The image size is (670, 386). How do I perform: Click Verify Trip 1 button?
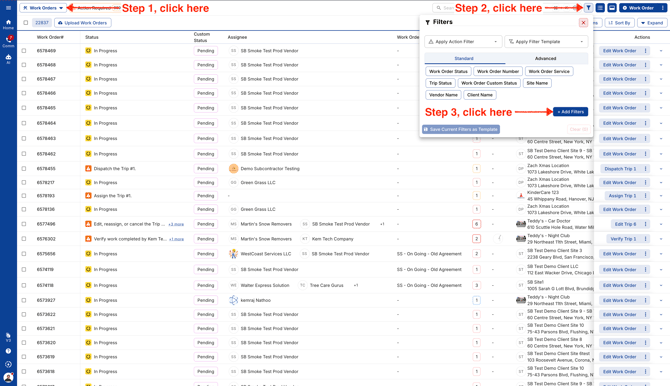tap(623, 239)
